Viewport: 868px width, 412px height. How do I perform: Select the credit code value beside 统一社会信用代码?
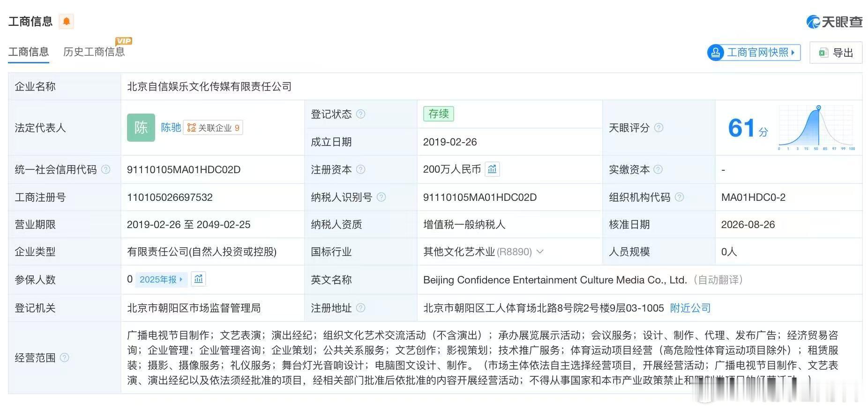184,169
